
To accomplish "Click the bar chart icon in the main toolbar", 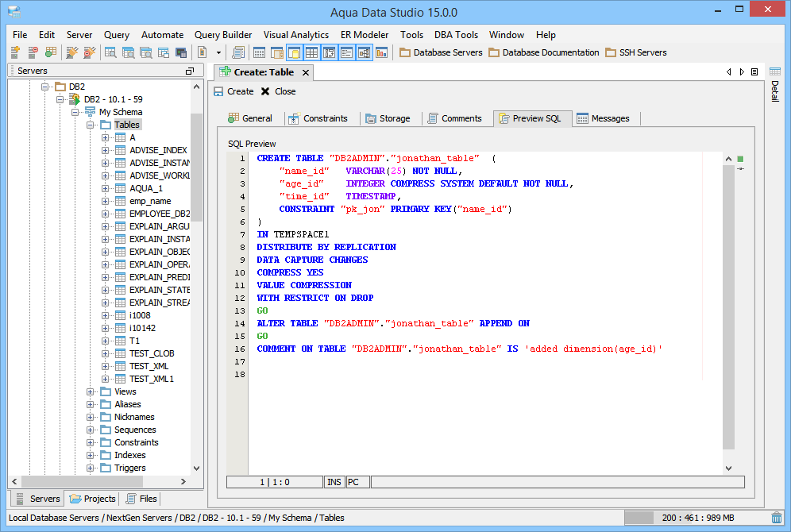I will [382, 52].
